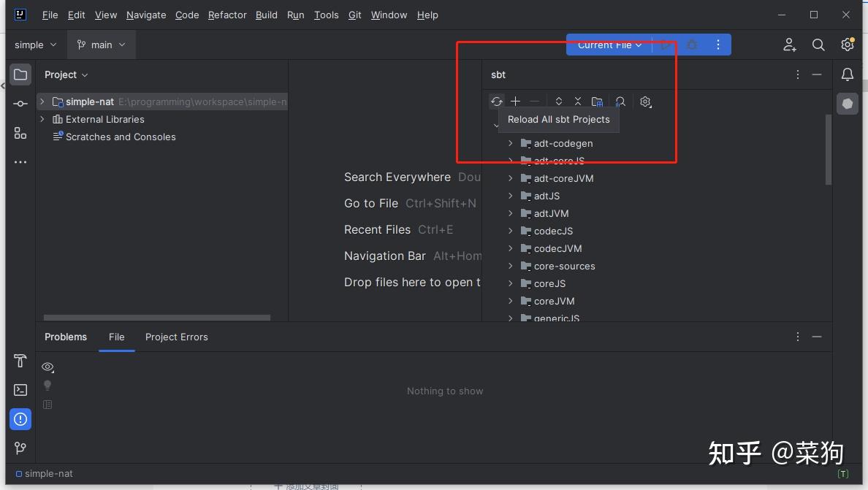Click Reload All sbt Projects icon
868x490 pixels.
coord(497,102)
